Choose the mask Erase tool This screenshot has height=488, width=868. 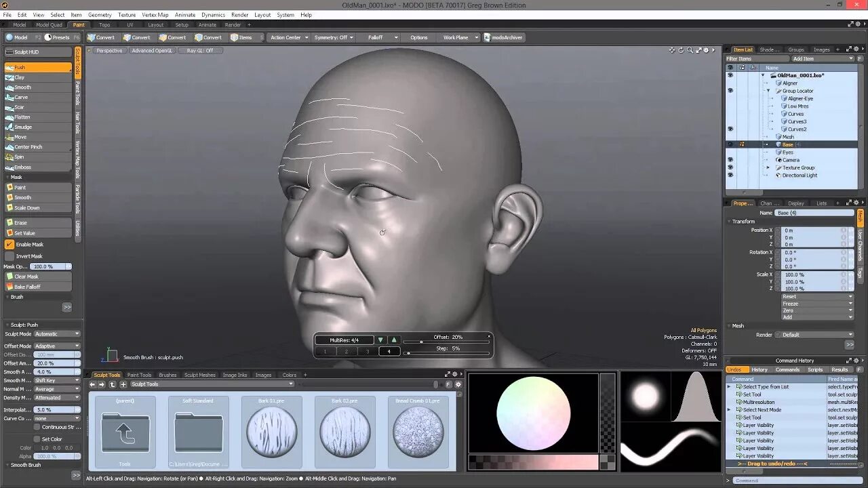(38, 222)
